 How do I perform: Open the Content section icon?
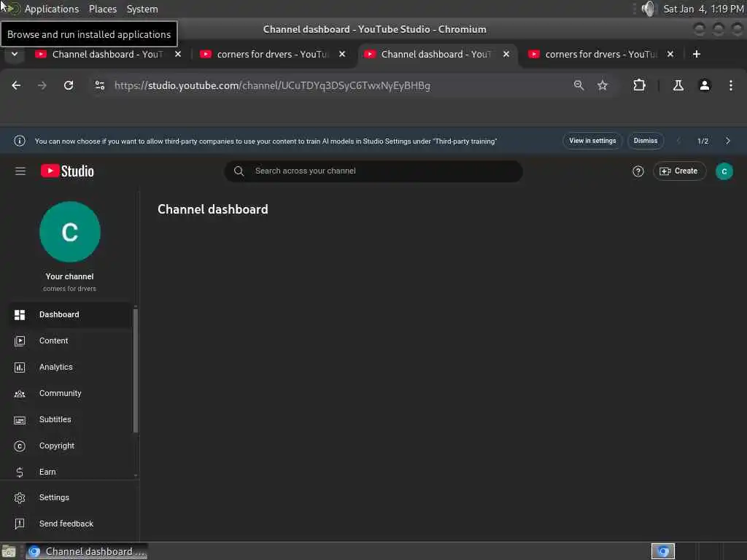pyautogui.click(x=20, y=341)
